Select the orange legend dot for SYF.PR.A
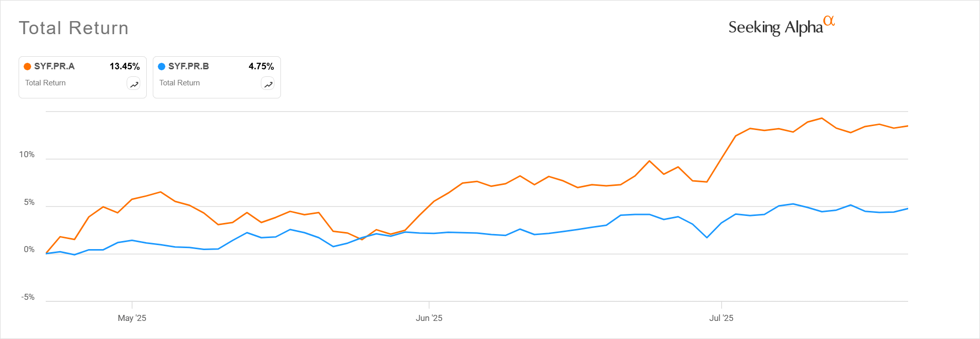The height and width of the screenshot is (339, 980). coord(27,65)
